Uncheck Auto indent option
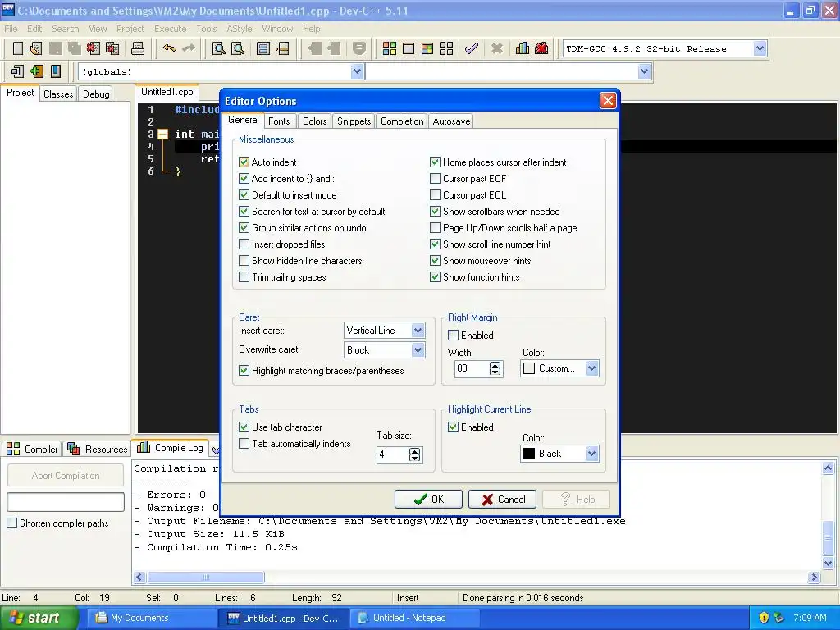This screenshot has width=840, height=630. point(244,162)
